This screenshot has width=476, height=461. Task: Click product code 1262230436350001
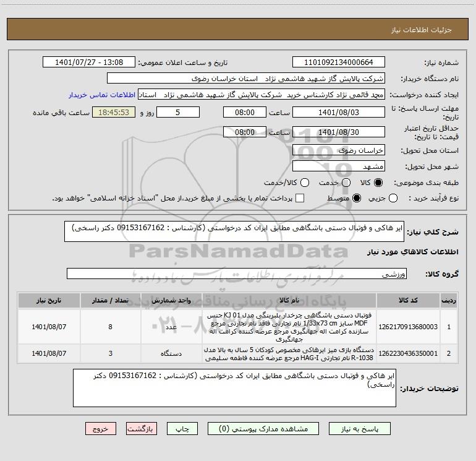coord(408,353)
